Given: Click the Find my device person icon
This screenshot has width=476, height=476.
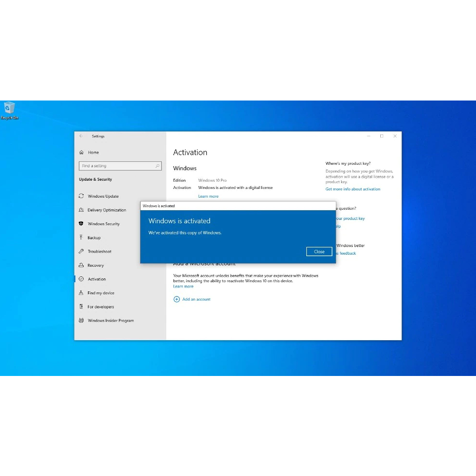Looking at the screenshot, I should click(x=81, y=293).
